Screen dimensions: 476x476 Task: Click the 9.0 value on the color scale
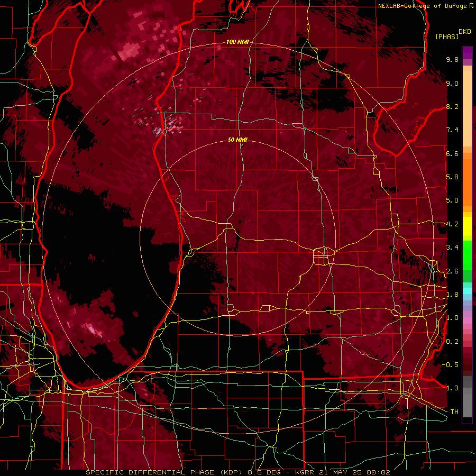coord(452,83)
